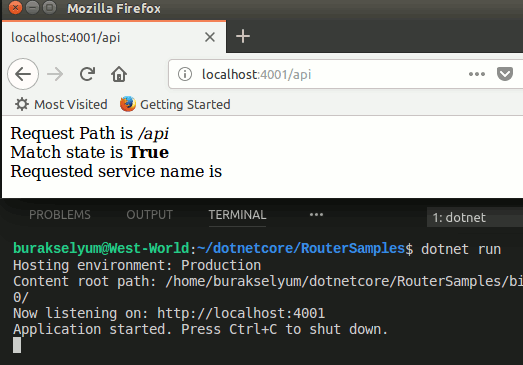Click the 'dotnet run' command in terminal
523x365 pixels.
(x=461, y=249)
